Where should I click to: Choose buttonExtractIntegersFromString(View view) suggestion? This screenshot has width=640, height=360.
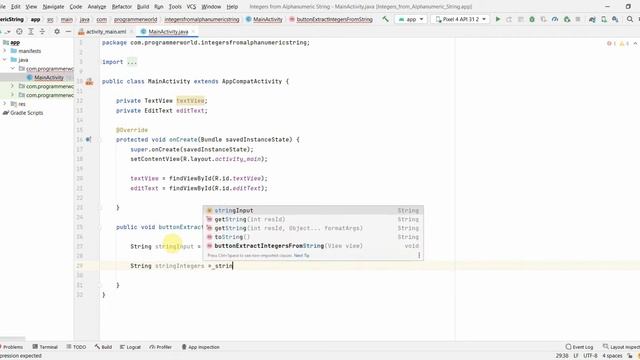pyautogui.click(x=313, y=246)
